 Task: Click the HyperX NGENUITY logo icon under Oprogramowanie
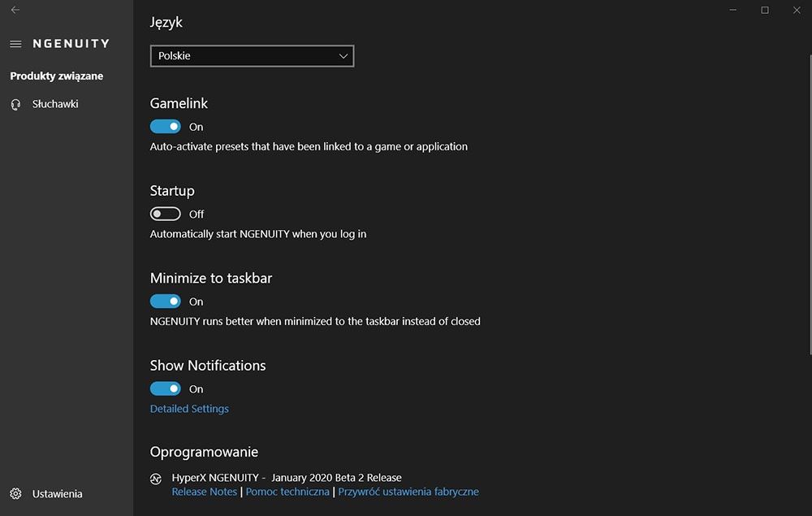(156, 479)
